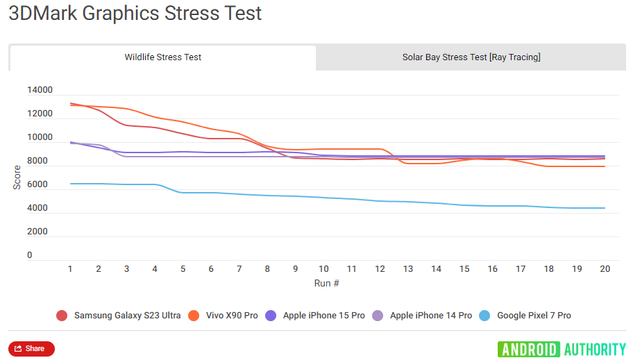Switch to Wildlife Stress Test tab
The height and width of the screenshot is (364, 640).
162,58
